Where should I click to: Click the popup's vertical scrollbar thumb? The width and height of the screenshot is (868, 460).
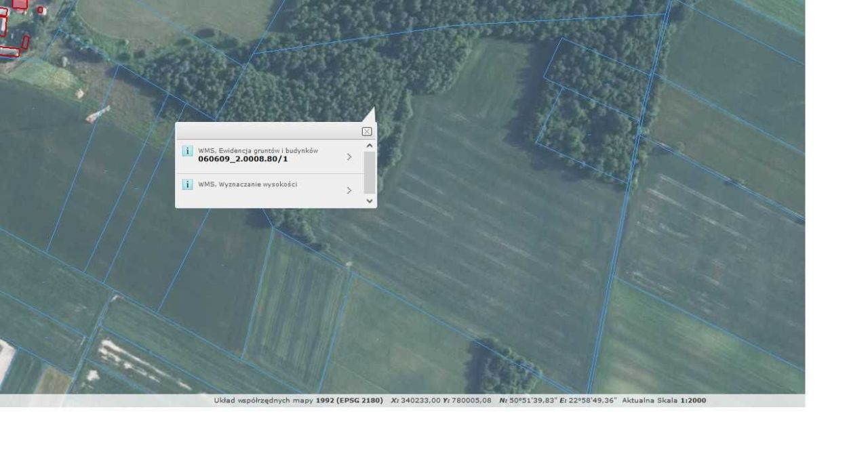(x=370, y=172)
